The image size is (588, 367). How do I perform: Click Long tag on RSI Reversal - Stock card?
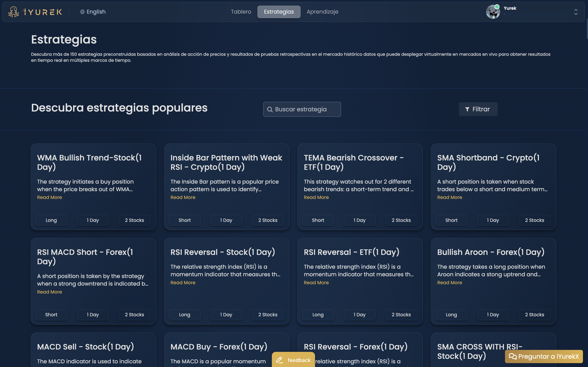coord(185,315)
